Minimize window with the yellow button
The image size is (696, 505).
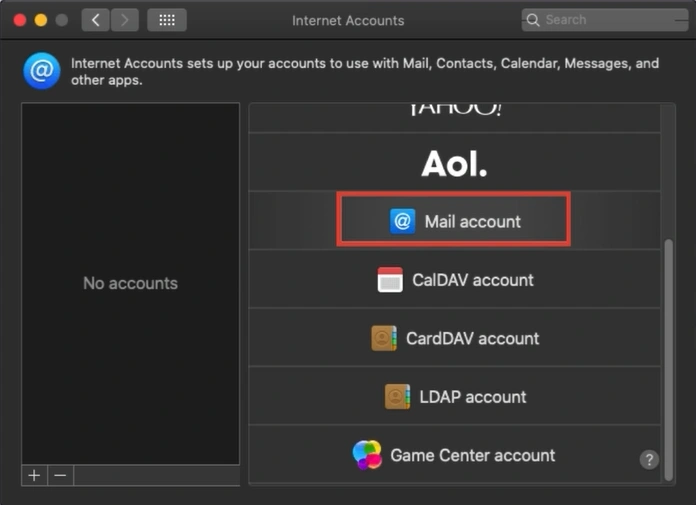click(x=41, y=20)
